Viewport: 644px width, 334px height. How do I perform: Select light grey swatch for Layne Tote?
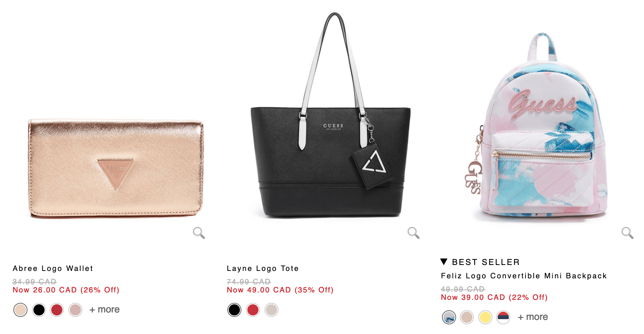271,310
